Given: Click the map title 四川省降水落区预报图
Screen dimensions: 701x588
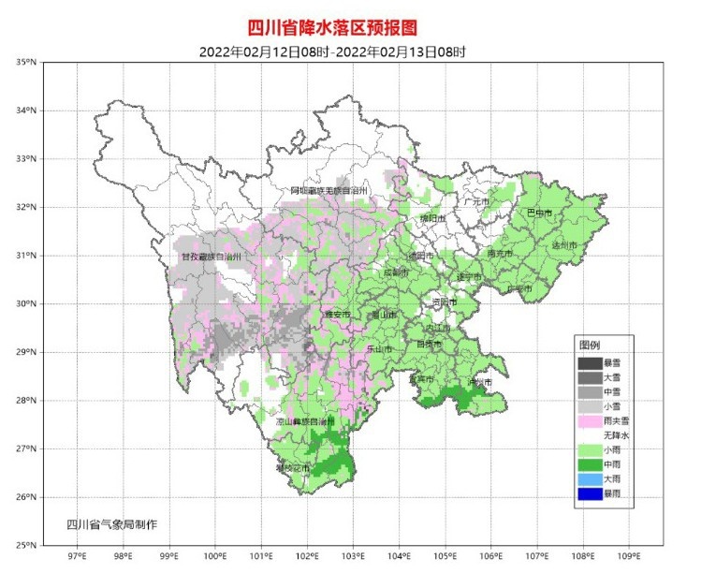Looking at the screenshot, I should click(332, 28).
